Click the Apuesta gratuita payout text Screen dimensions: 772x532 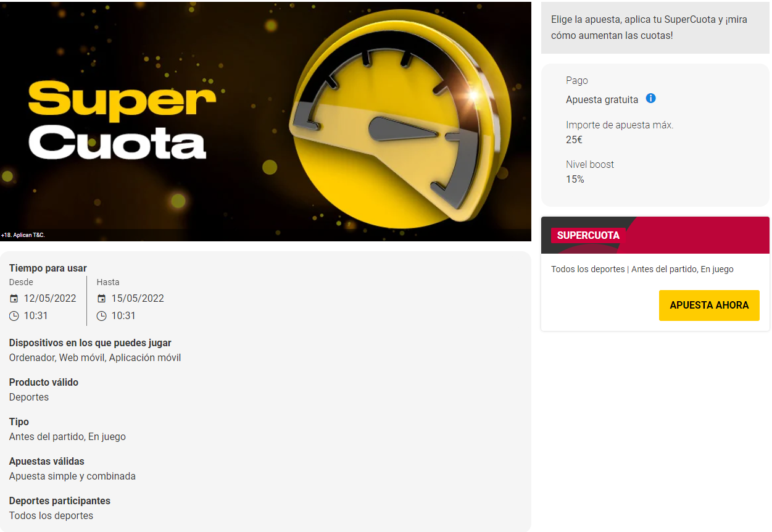(602, 99)
